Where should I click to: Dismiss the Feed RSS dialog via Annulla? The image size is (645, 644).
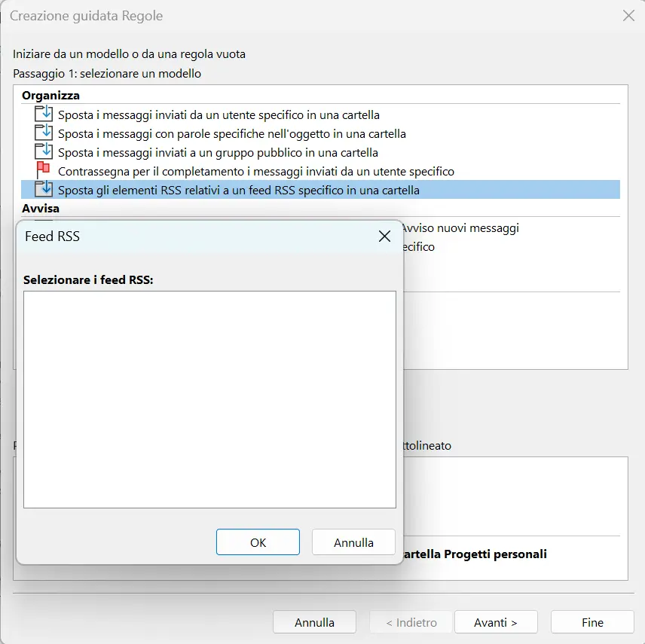[353, 542]
